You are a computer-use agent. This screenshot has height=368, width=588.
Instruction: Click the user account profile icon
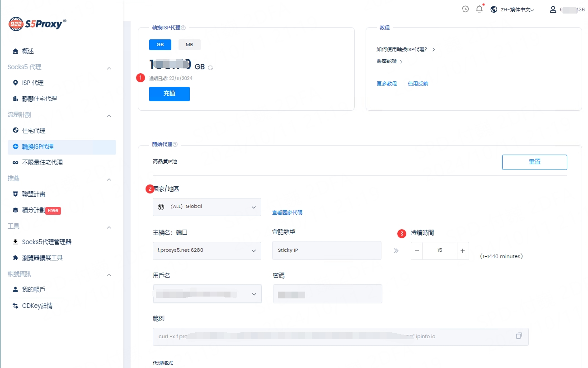point(553,9)
